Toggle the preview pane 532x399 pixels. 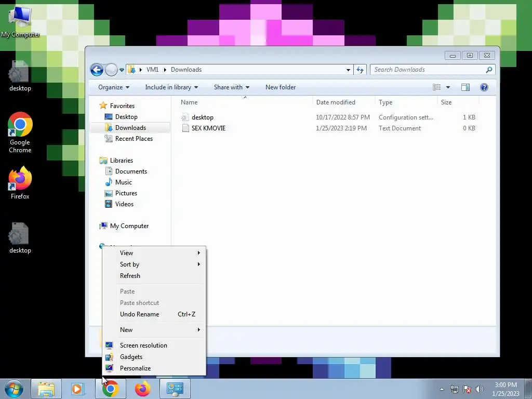(465, 87)
